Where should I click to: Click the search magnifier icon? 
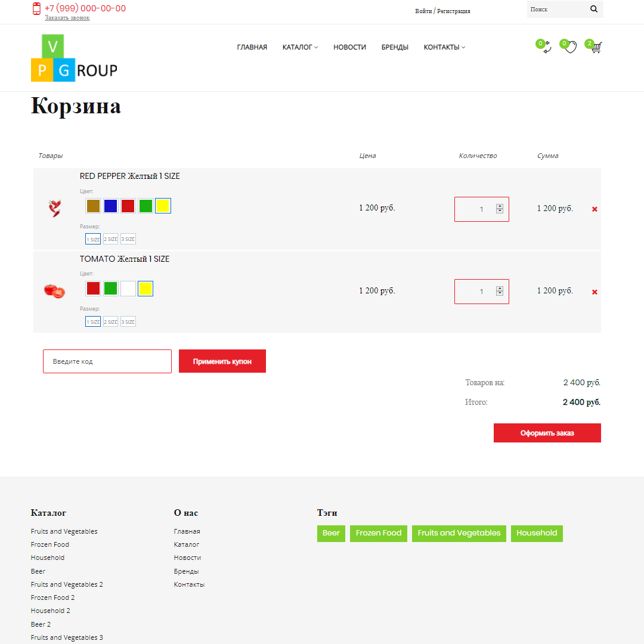coord(593,9)
